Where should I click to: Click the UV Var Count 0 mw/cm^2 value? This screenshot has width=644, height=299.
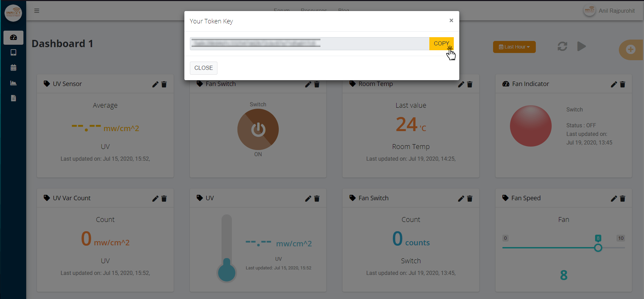(105, 239)
